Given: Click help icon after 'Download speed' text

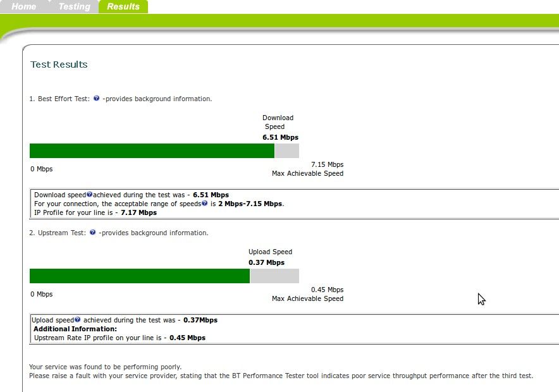Looking at the screenshot, I should point(89,195).
